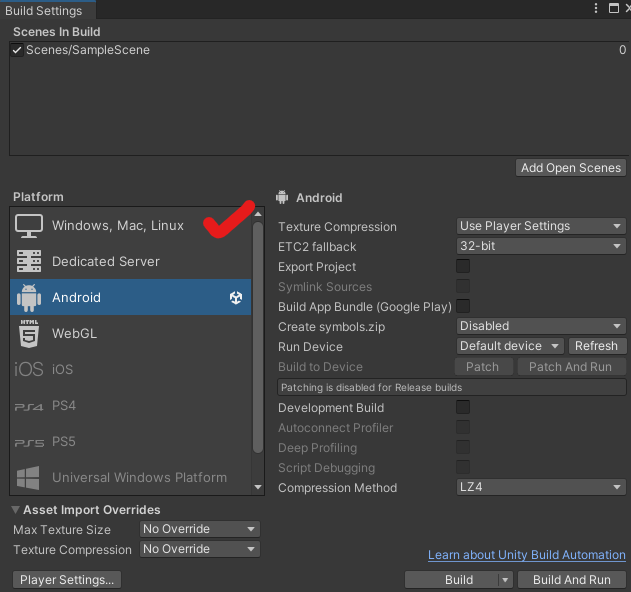The height and width of the screenshot is (592, 631).
Task: Click the Patching is disabled message box
Action: (452, 387)
